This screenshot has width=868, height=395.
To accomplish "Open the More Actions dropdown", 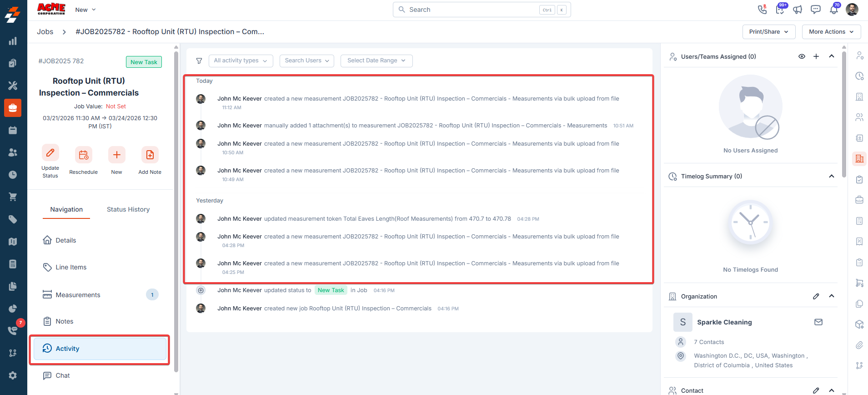I will [831, 32].
